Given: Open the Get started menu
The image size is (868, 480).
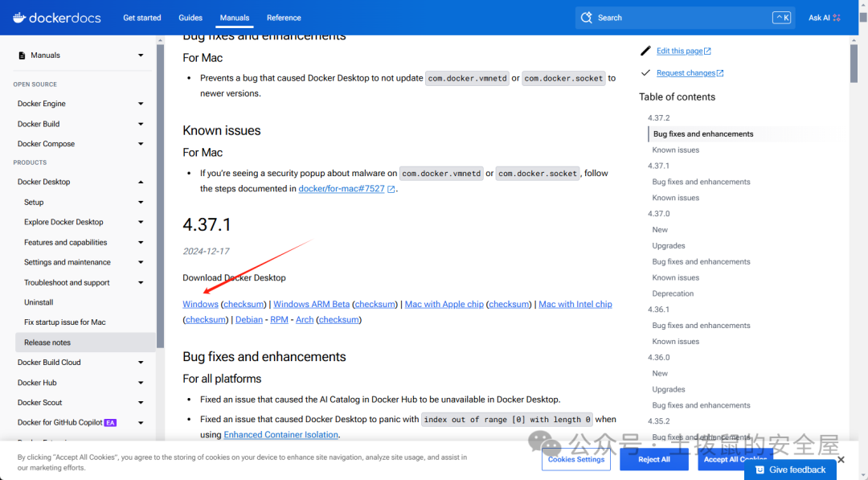Looking at the screenshot, I should [141, 18].
